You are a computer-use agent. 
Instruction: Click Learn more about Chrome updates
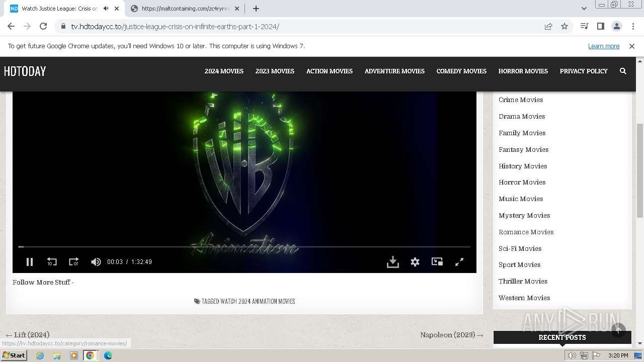(604, 46)
